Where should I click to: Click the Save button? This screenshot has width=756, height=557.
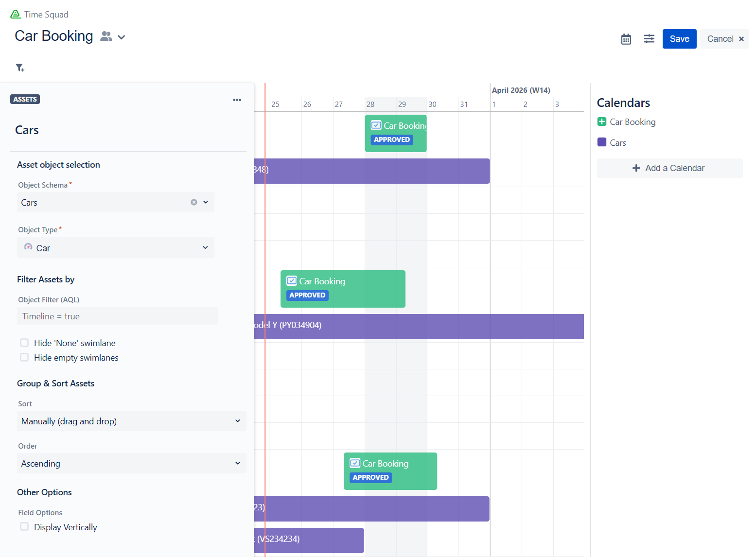point(679,39)
